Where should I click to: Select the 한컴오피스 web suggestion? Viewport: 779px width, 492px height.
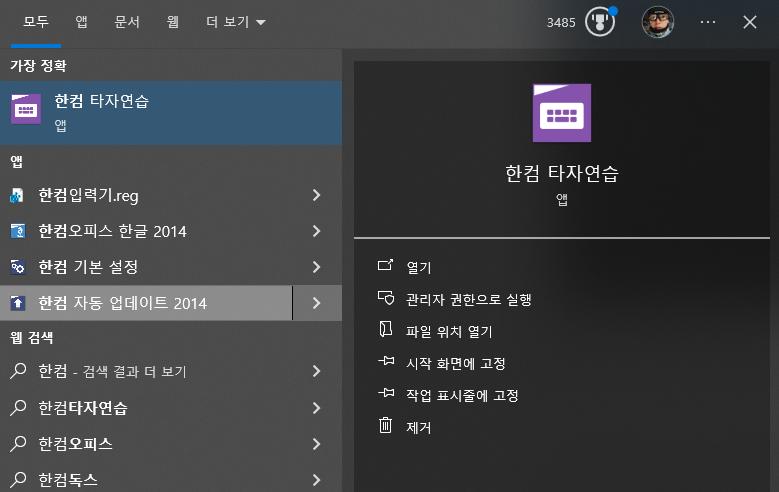coord(147,444)
